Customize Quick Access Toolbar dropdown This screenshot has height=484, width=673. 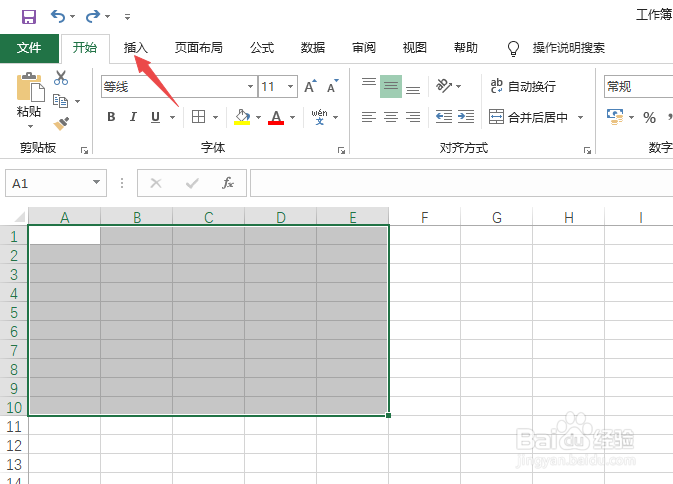point(127,17)
